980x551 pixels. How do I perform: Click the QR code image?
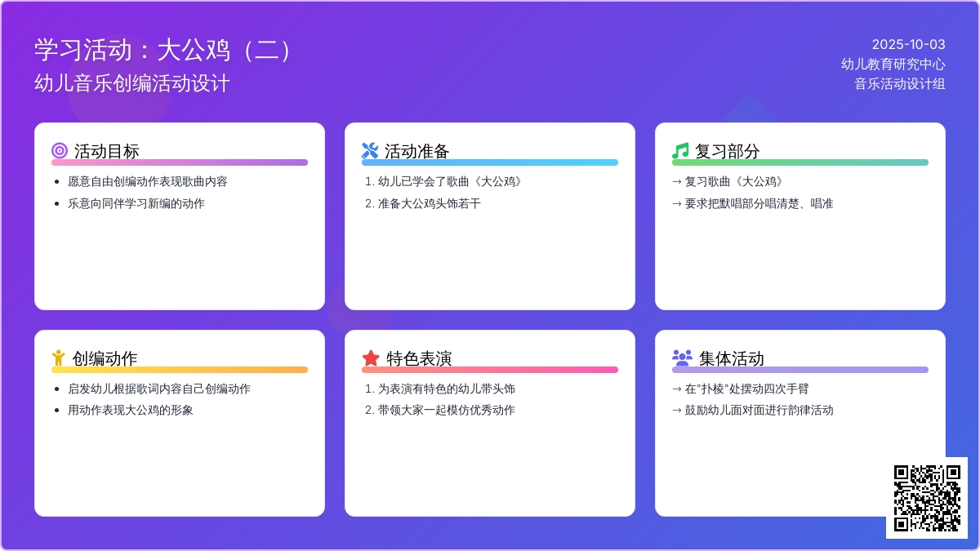[x=927, y=498]
